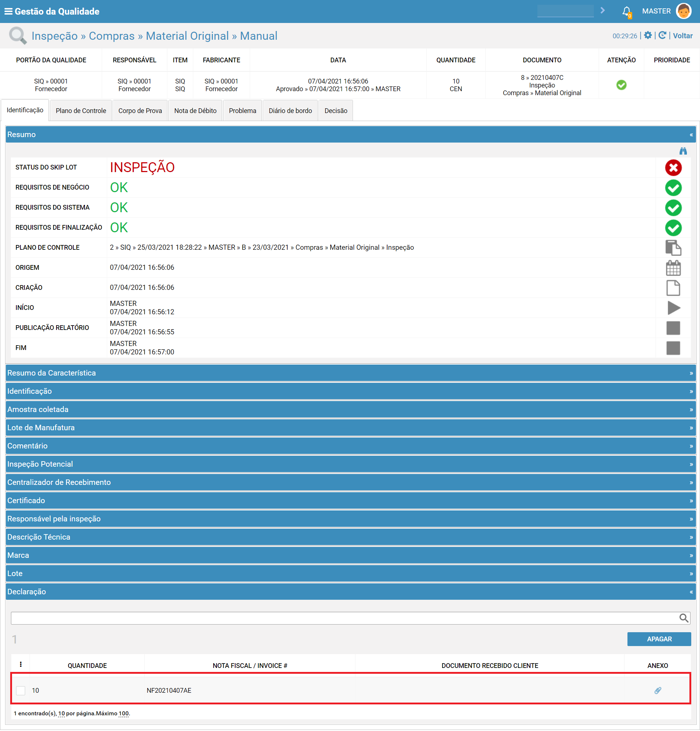
Task: Open the three-dot column menu in table header
Action: [20, 665]
